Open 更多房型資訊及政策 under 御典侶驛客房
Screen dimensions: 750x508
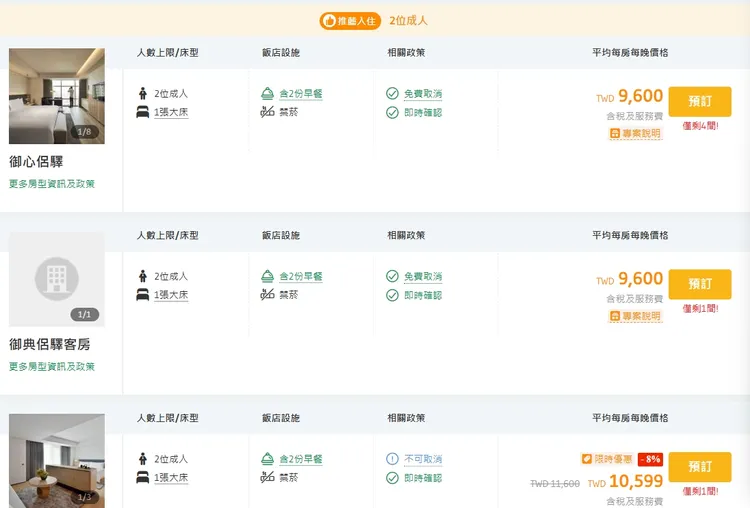pyautogui.click(x=52, y=366)
